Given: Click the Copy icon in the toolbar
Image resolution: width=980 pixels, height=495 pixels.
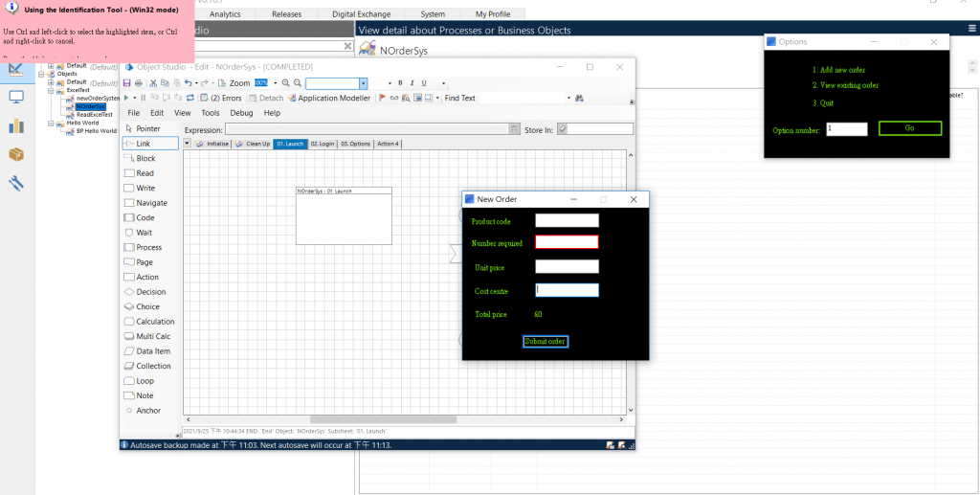Looking at the screenshot, I should pos(165,83).
